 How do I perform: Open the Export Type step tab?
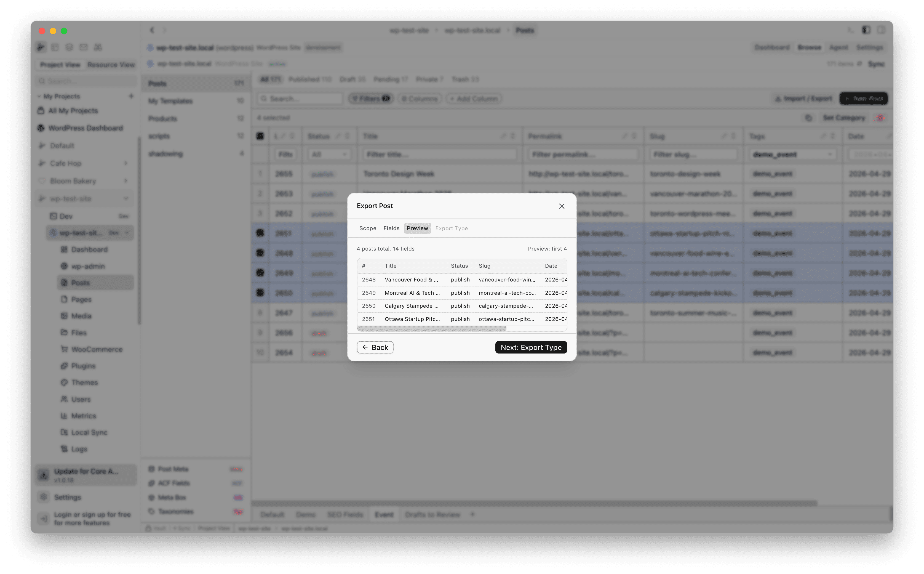click(x=451, y=228)
